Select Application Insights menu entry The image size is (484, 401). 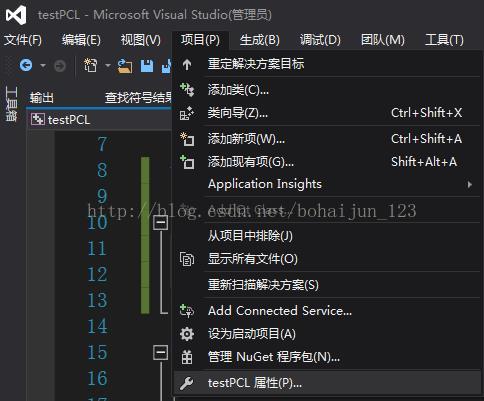pos(328,184)
